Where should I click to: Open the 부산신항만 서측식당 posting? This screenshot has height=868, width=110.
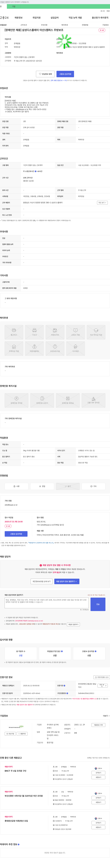click(24, 796)
